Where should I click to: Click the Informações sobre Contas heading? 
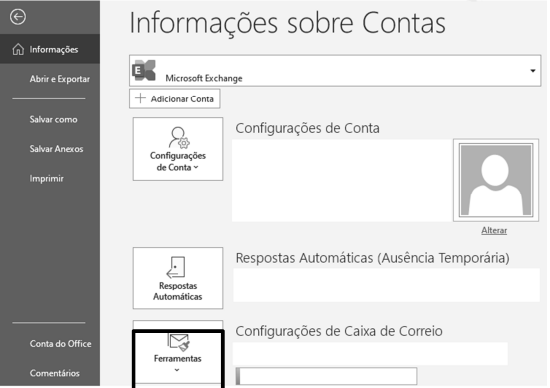click(x=287, y=23)
